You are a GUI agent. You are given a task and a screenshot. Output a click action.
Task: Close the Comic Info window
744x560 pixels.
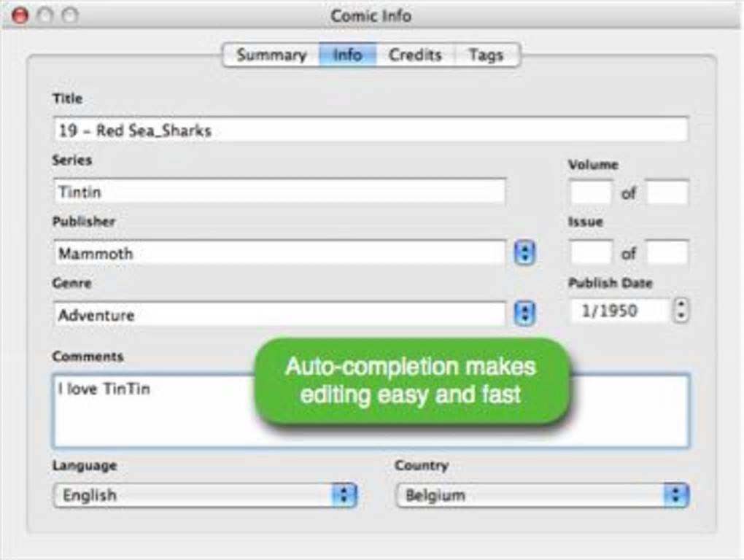(x=20, y=15)
